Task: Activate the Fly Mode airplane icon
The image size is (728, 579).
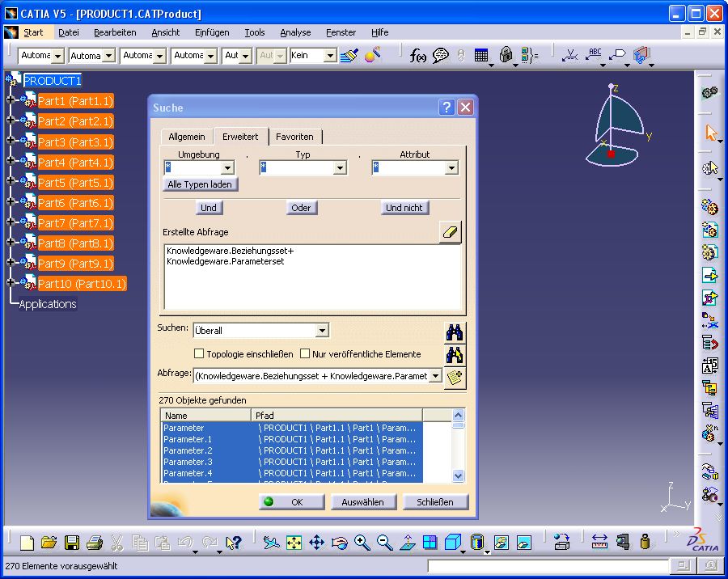Action: (271, 543)
